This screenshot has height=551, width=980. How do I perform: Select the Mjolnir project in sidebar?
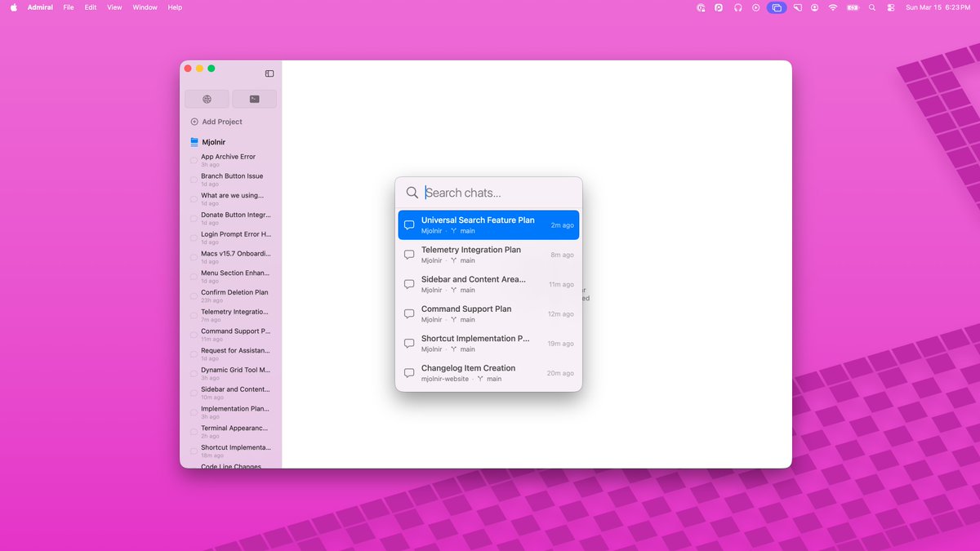tap(214, 142)
